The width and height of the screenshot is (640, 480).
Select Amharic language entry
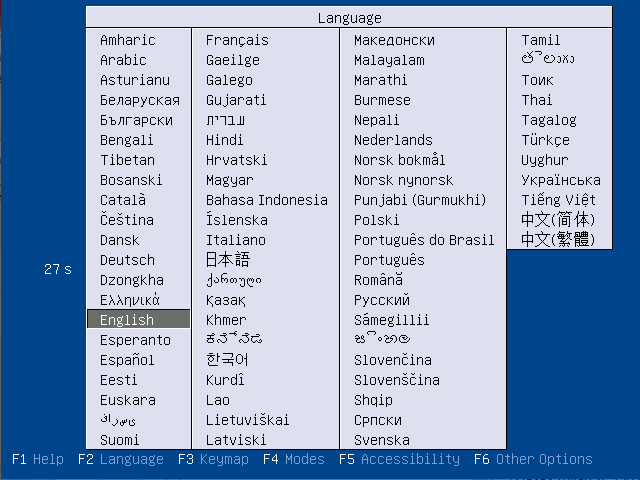click(x=128, y=40)
